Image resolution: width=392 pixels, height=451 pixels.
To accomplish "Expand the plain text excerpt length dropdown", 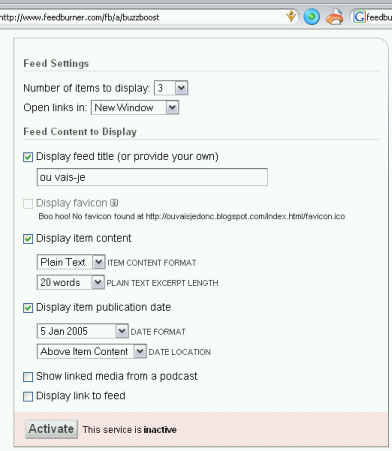I will 71,282.
